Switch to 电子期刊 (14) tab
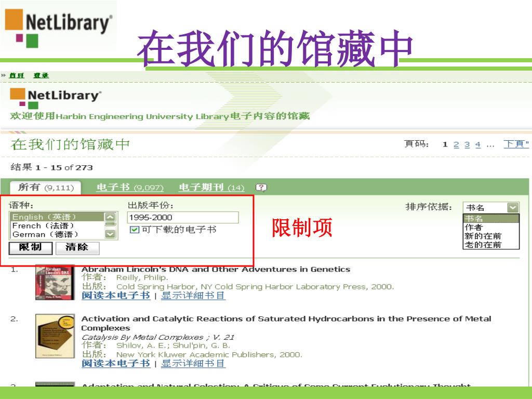 click(211, 187)
